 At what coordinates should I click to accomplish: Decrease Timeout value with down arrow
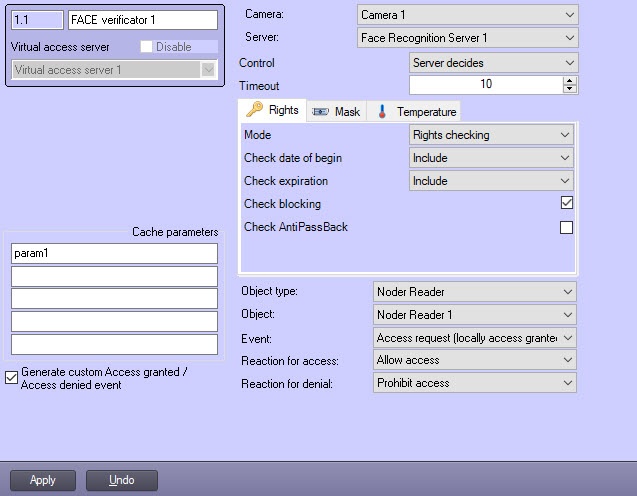point(570,90)
